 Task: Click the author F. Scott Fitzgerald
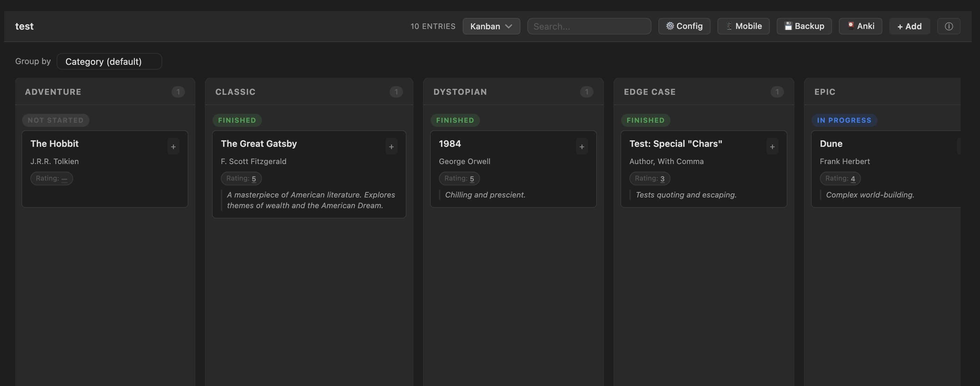pyautogui.click(x=253, y=162)
